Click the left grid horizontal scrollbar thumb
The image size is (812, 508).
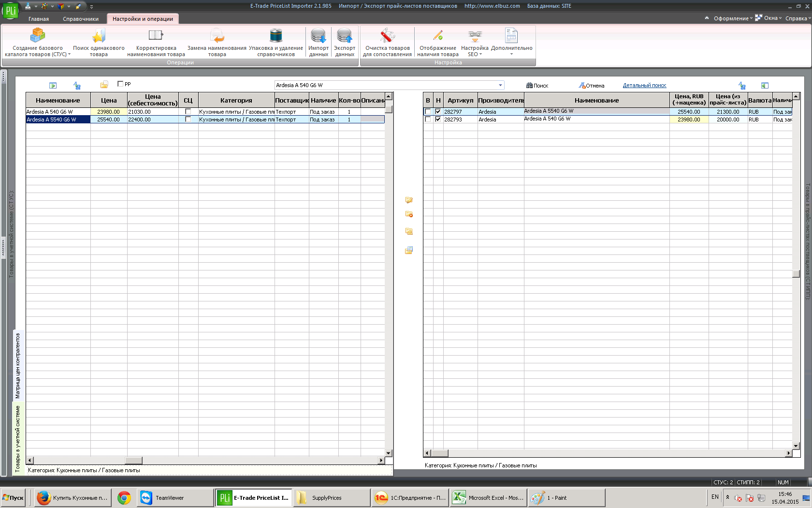134,461
